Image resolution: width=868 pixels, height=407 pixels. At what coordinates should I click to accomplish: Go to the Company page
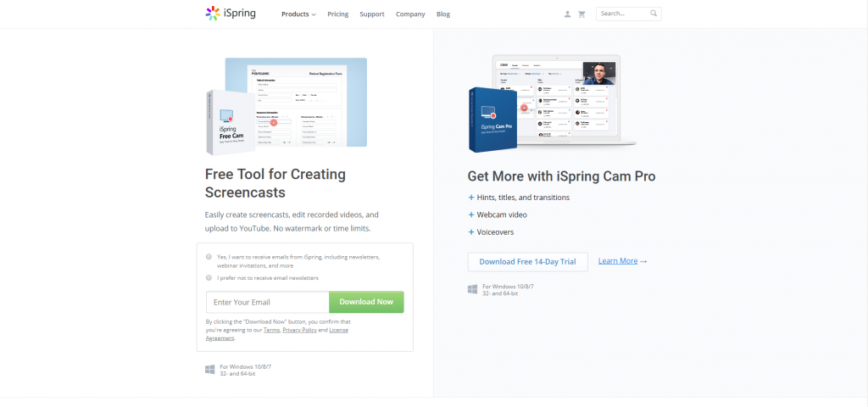[410, 14]
